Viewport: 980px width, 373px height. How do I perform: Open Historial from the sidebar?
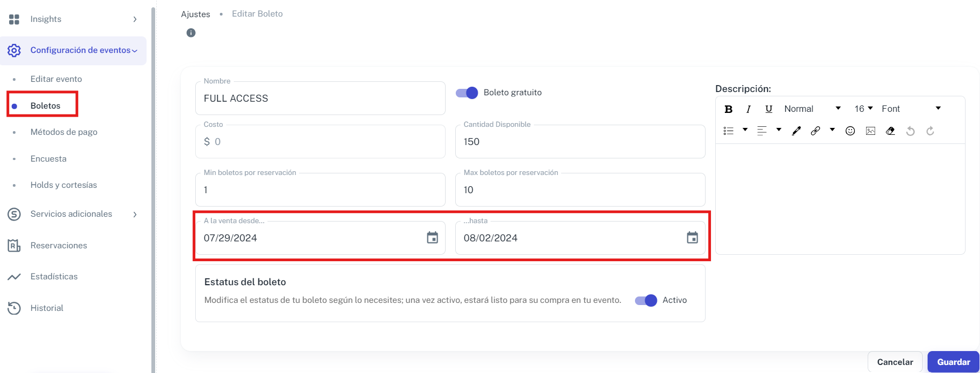point(47,308)
